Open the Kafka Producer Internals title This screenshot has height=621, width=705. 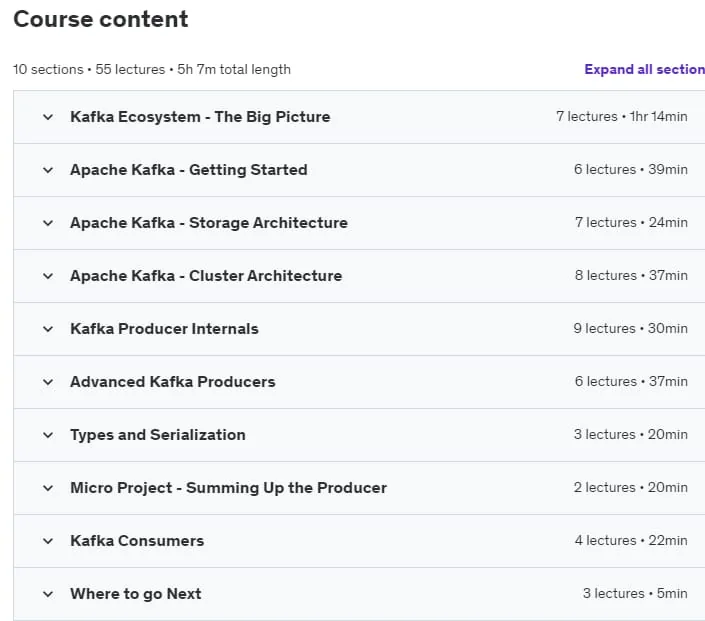click(x=165, y=329)
